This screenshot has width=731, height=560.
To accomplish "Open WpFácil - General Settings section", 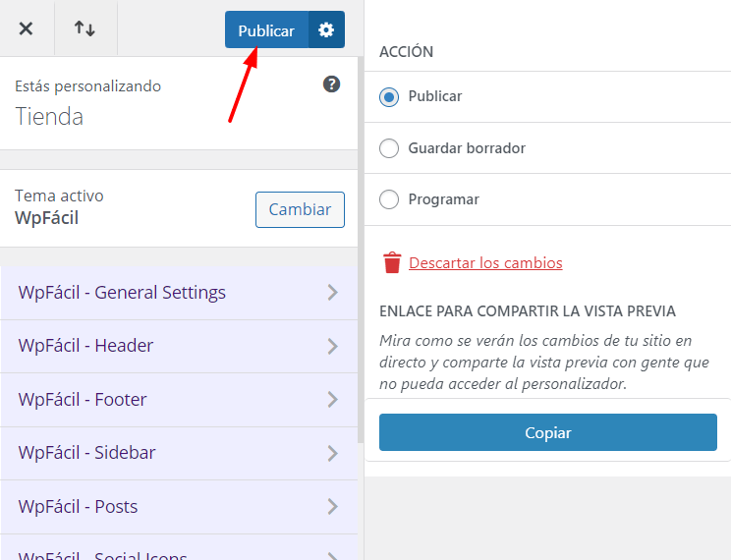I will point(179,293).
